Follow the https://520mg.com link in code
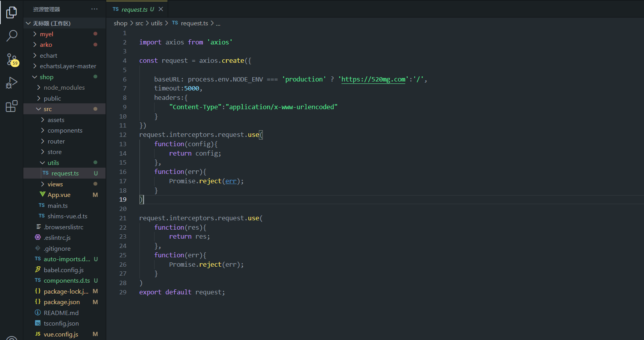This screenshot has height=340, width=644. (373, 79)
